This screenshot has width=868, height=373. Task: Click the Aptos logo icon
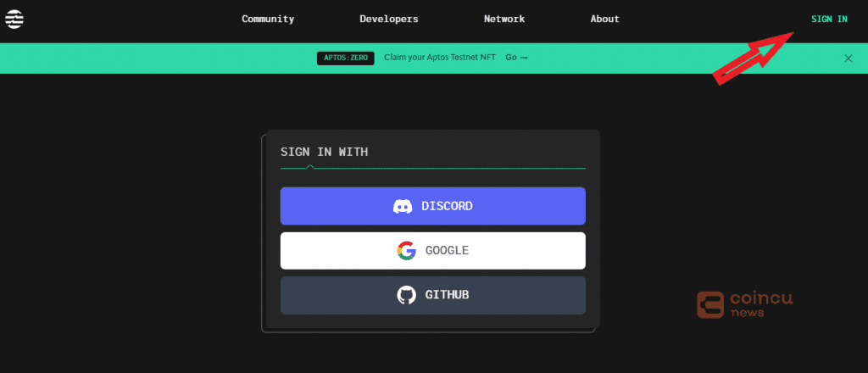pos(14,19)
